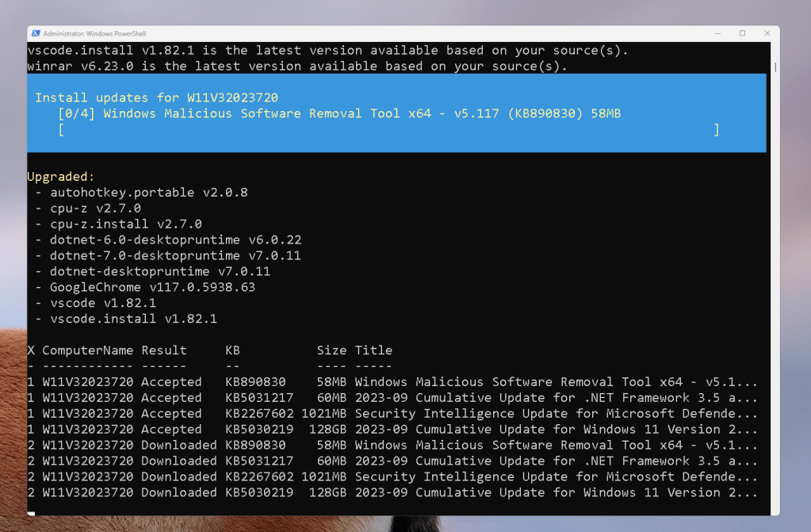Viewport: 811px width, 532px height.
Task: Click 'vscode.install v1.82.1' upgraded list entry
Action: (x=133, y=319)
